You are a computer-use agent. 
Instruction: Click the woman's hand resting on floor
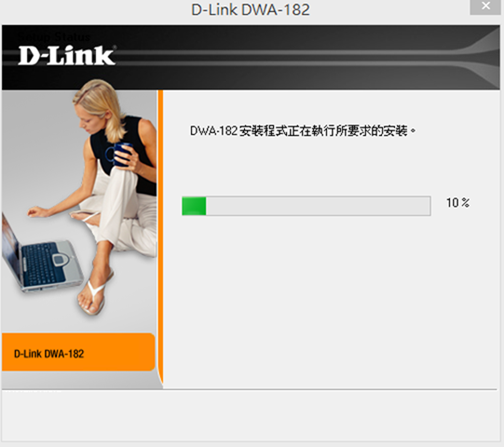(x=38, y=212)
